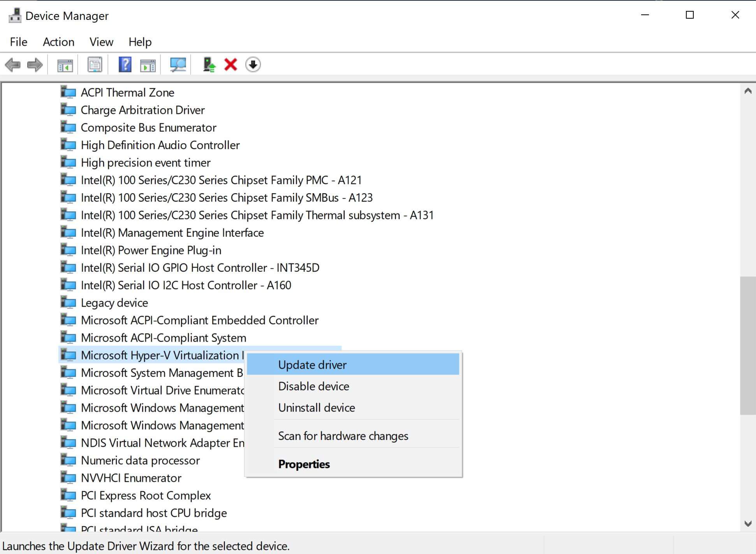Open the Properties toolbar icon
Viewport: 756px width, 554px height.
point(95,65)
